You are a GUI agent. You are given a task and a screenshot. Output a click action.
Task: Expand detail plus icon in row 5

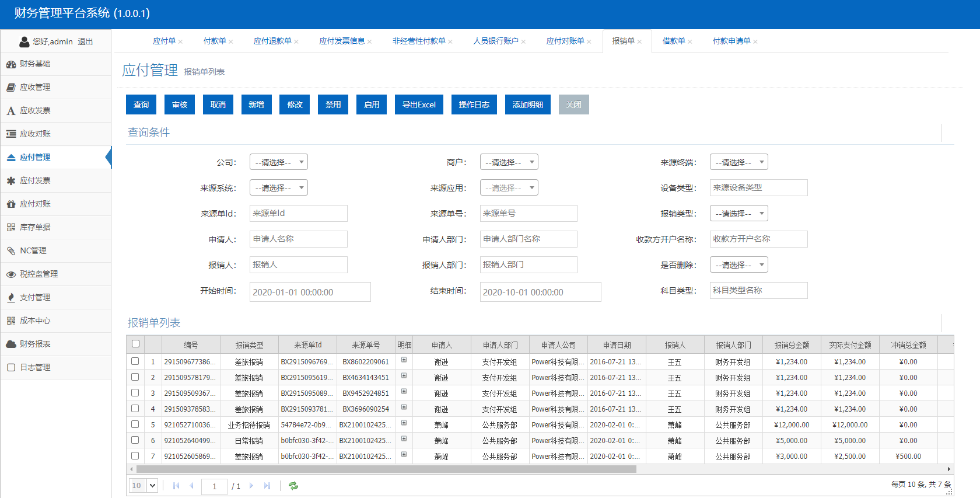[404, 423]
